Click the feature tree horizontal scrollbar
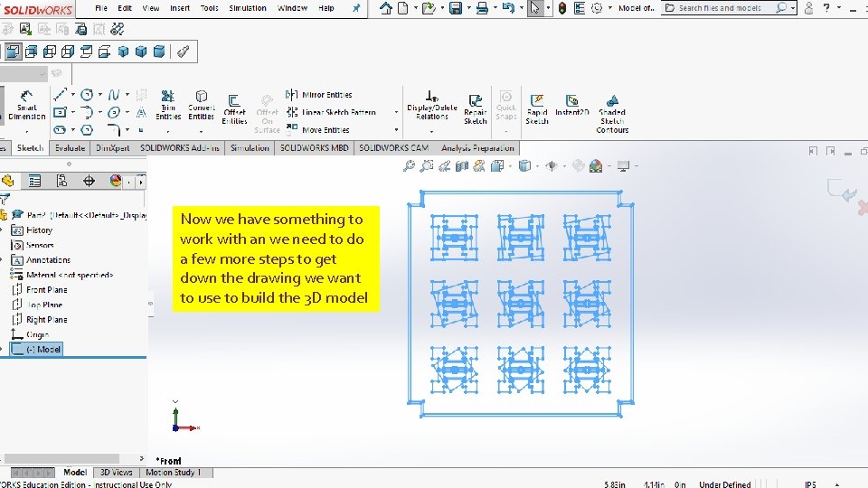Viewport: 868px width, 488px height. 61,459
